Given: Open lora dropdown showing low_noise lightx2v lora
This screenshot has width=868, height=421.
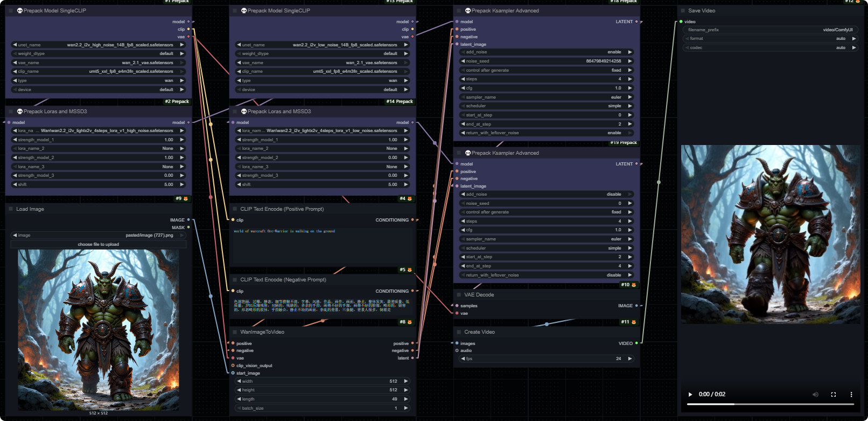Looking at the screenshot, I should 323,130.
